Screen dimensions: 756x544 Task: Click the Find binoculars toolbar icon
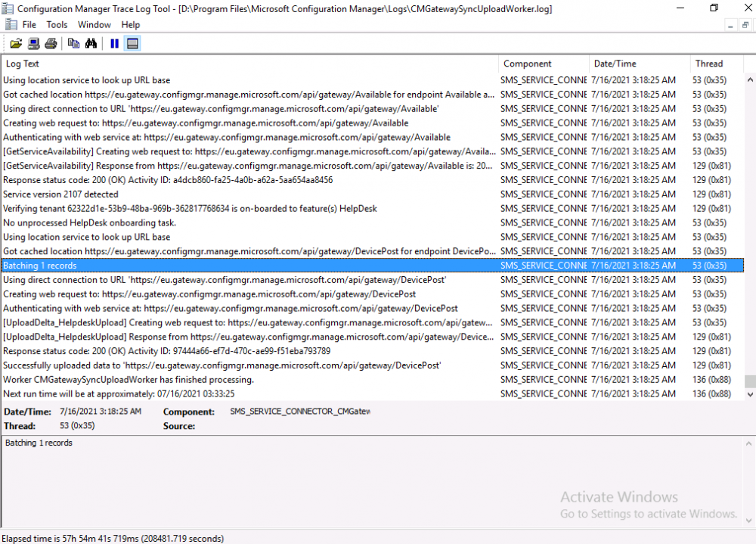click(91, 43)
